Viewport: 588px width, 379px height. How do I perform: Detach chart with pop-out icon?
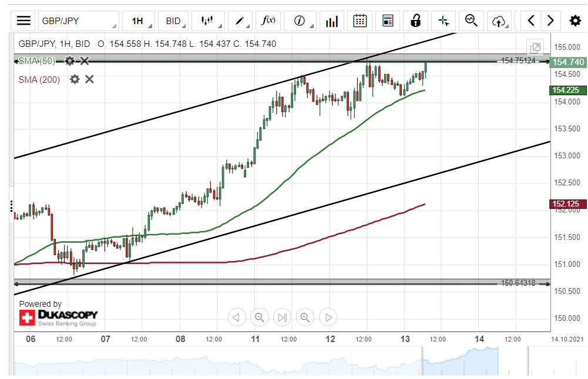point(535,48)
